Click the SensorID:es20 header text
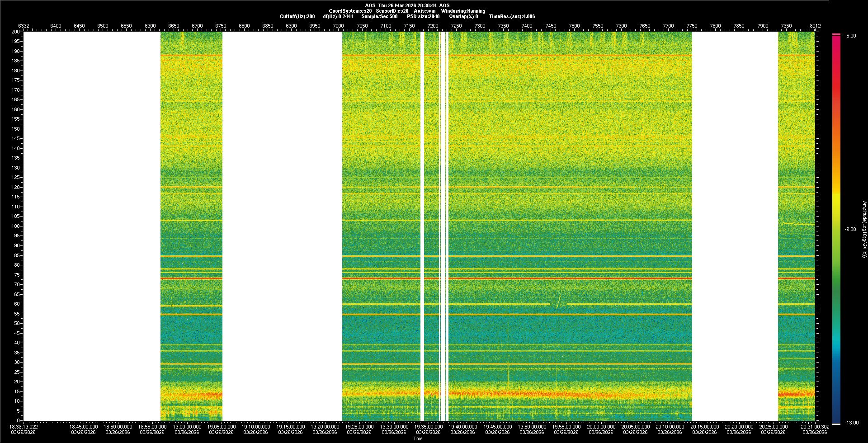The width and height of the screenshot is (868, 443). tap(392, 11)
